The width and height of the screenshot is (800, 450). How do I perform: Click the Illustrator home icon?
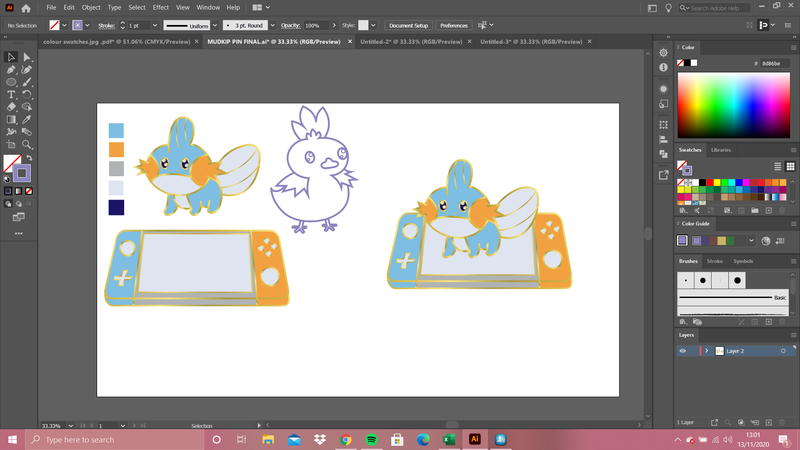[26, 8]
